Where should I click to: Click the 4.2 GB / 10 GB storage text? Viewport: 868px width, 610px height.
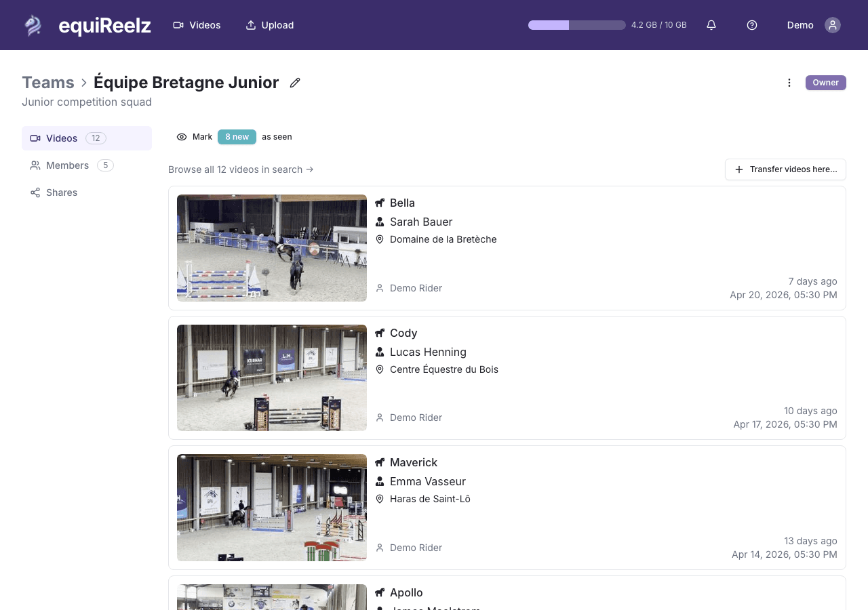[x=659, y=25]
